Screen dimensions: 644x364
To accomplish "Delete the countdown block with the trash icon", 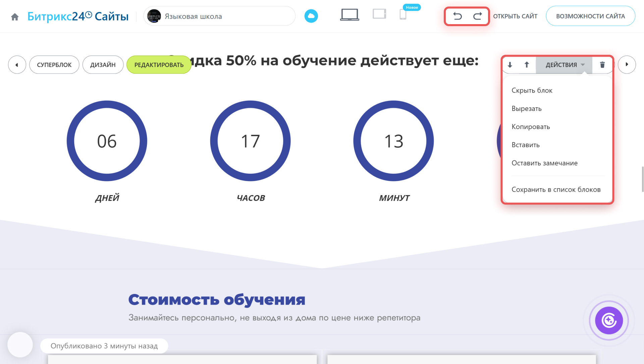I will [602, 64].
